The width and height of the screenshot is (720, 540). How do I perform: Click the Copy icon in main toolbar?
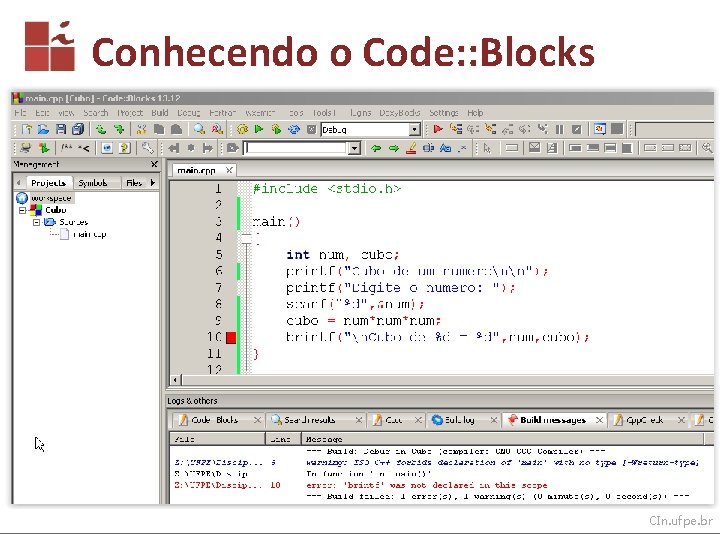point(159,129)
